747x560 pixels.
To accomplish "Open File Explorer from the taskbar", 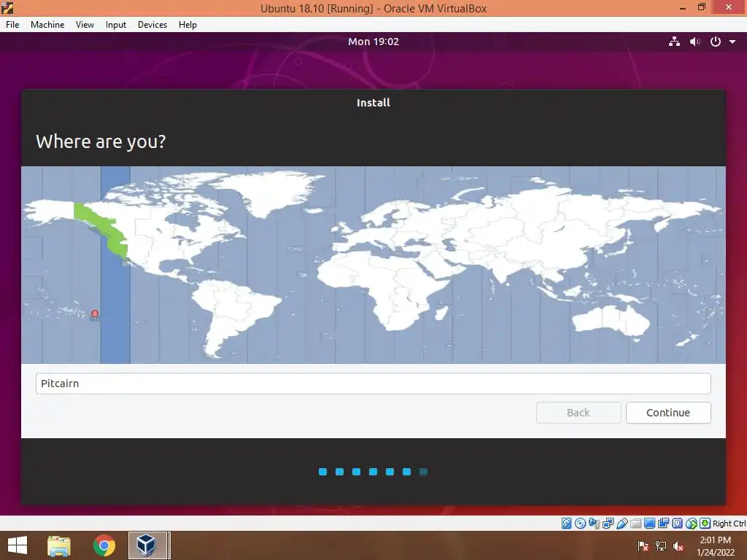I will (x=59, y=545).
